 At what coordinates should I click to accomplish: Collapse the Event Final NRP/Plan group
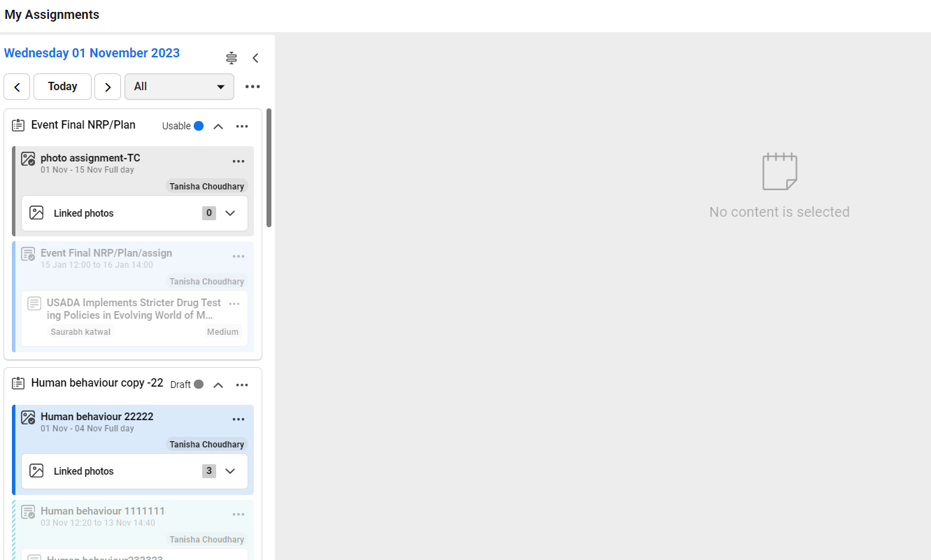coord(218,127)
